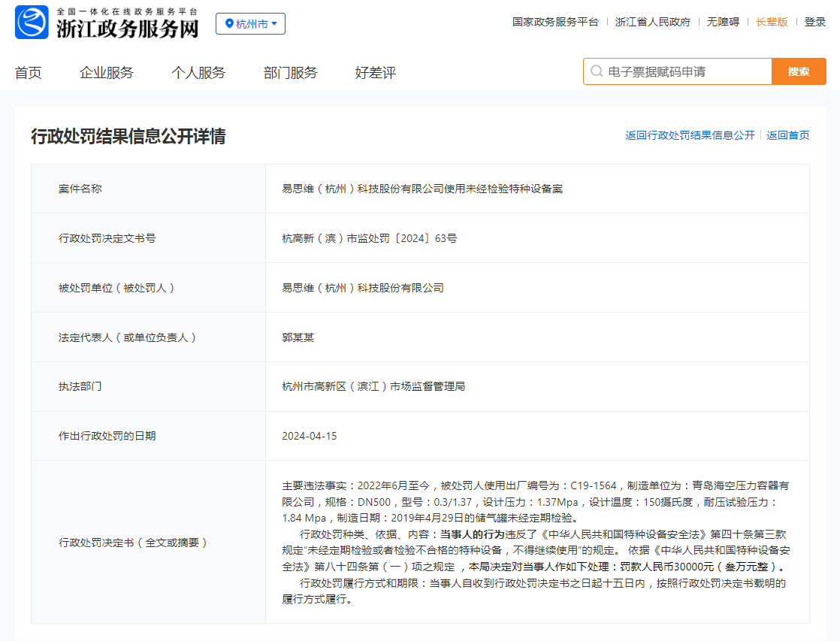Select the 个人服务 navigation tab
The width and height of the screenshot is (840, 641).
198,72
